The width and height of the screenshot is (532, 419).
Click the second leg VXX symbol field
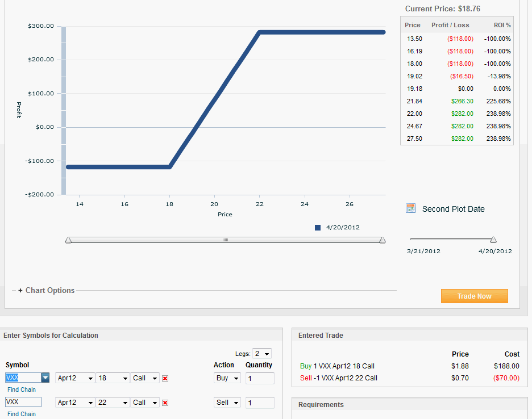tap(23, 403)
